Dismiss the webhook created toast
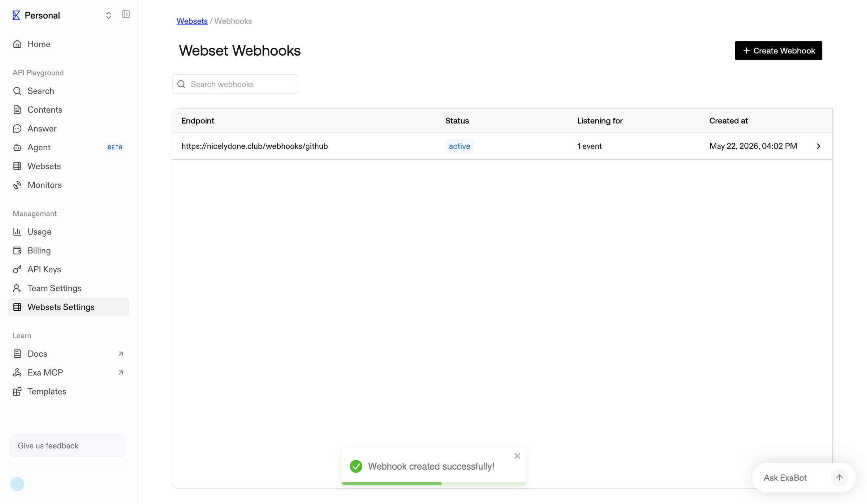The height and width of the screenshot is (504, 867). 517,456
